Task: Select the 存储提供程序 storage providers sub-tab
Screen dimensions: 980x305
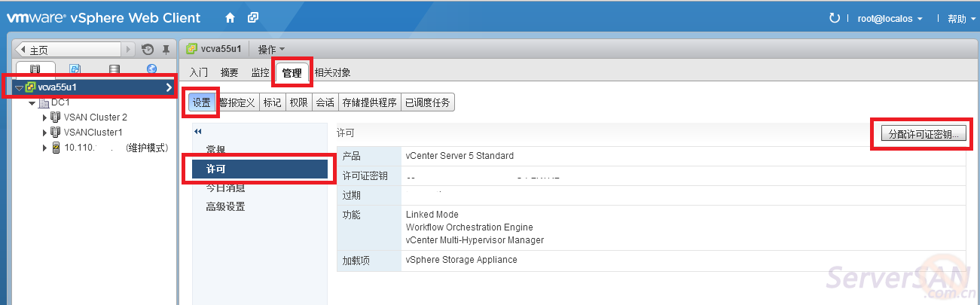Action: pos(369,102)
